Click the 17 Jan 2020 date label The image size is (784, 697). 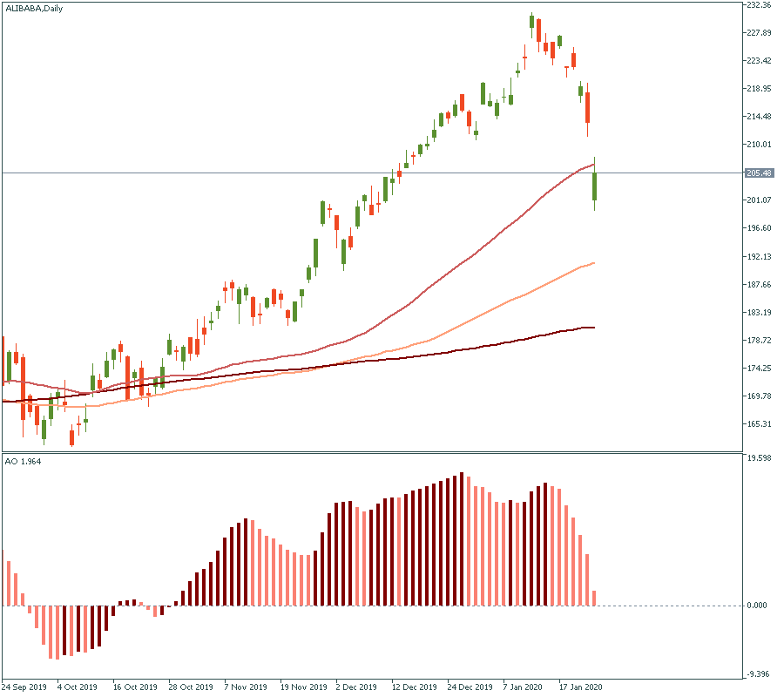(x=580, y=687)
